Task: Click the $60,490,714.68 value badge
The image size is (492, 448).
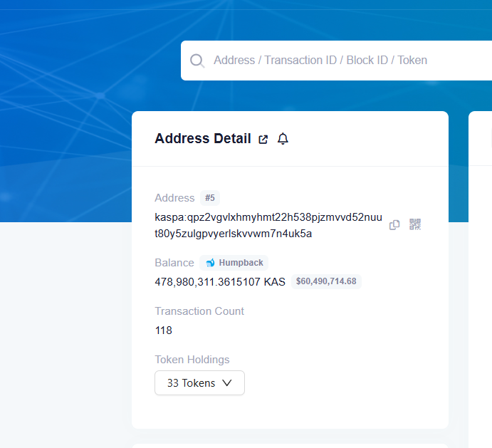Action: point(326,281)
